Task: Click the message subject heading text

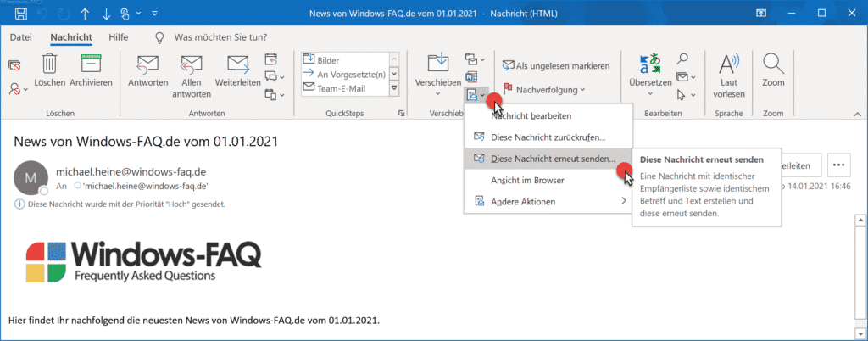Action: (146, 141)
